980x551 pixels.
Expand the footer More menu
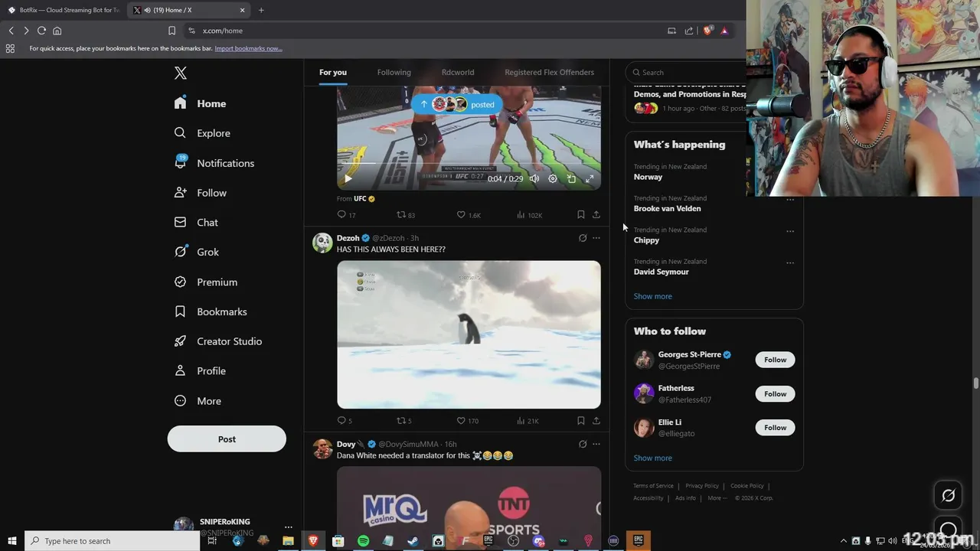(x=717, y=498)
